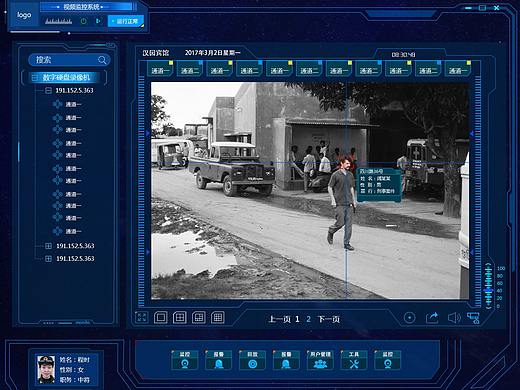520x390 pixels.
Task: Open the 工具 tools module
Action: click(x=354, y=360)
